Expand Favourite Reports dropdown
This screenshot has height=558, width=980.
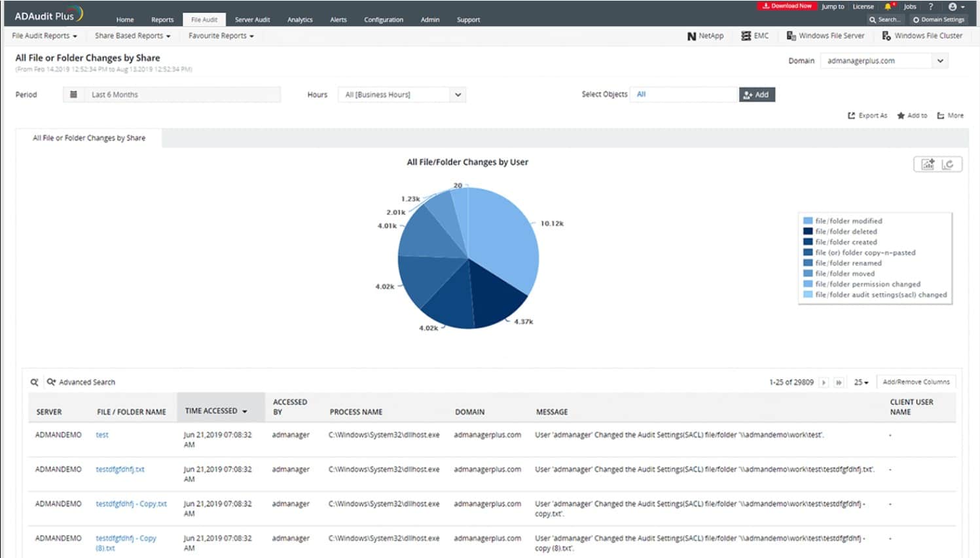(x=221, y=36)
